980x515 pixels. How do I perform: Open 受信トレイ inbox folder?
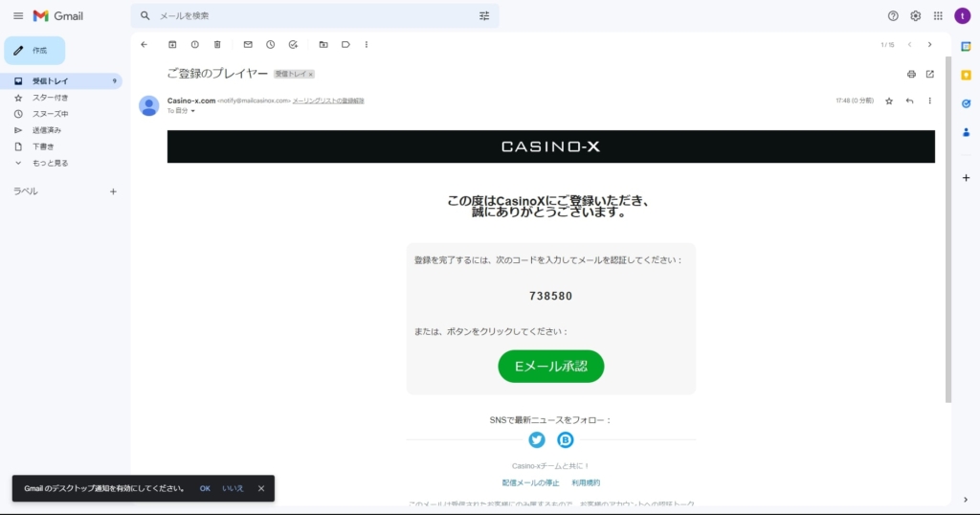tap(62, 81)
